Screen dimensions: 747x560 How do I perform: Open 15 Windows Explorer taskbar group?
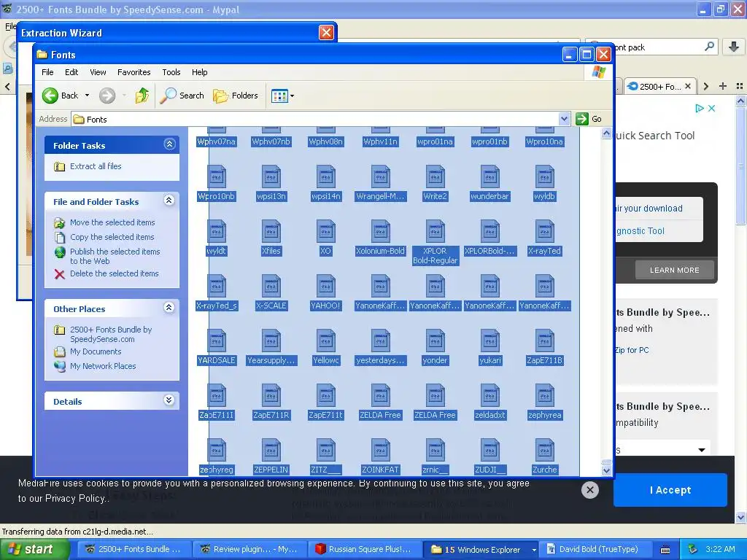pyautogui.click(x=481, y=550)
